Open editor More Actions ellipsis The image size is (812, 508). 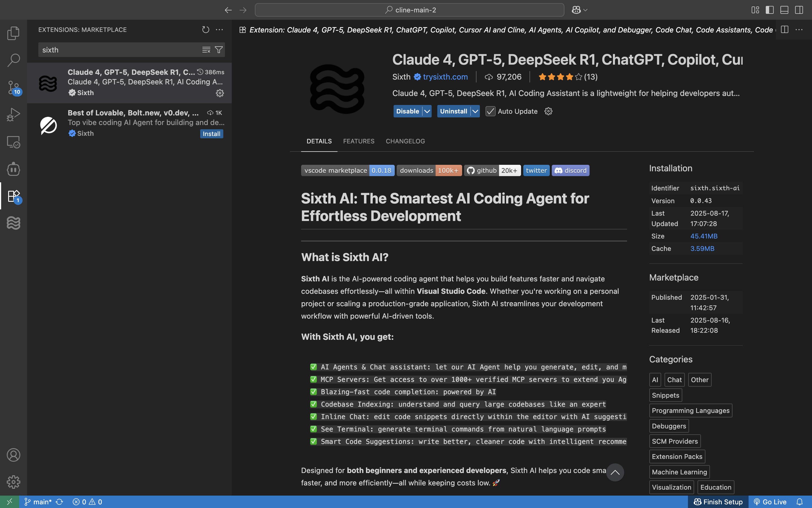(x=799, y=30)
